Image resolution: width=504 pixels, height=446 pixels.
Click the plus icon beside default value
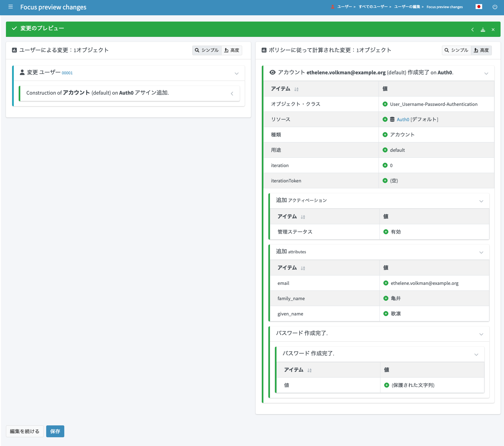385,150
